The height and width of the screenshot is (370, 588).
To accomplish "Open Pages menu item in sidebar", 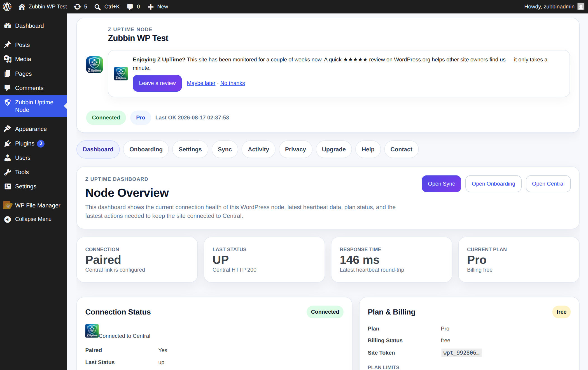I will coord(34,74).
